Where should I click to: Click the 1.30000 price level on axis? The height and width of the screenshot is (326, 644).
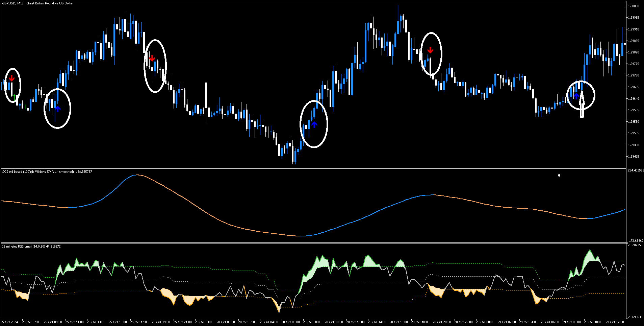pos(634,6)
